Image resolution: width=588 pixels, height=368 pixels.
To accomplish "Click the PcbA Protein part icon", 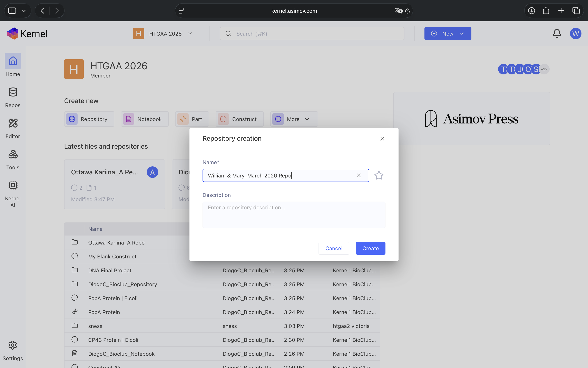I will pos(75,312).
